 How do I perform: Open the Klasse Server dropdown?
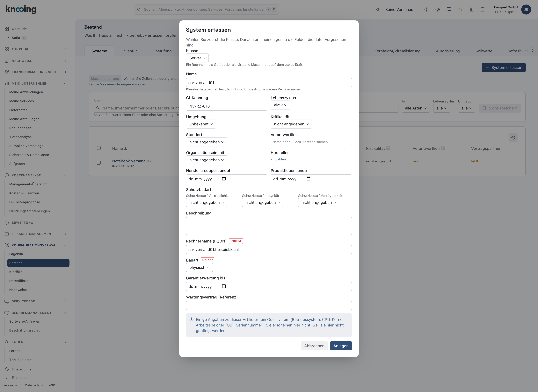pyautogui.click(x=197, y=58)
